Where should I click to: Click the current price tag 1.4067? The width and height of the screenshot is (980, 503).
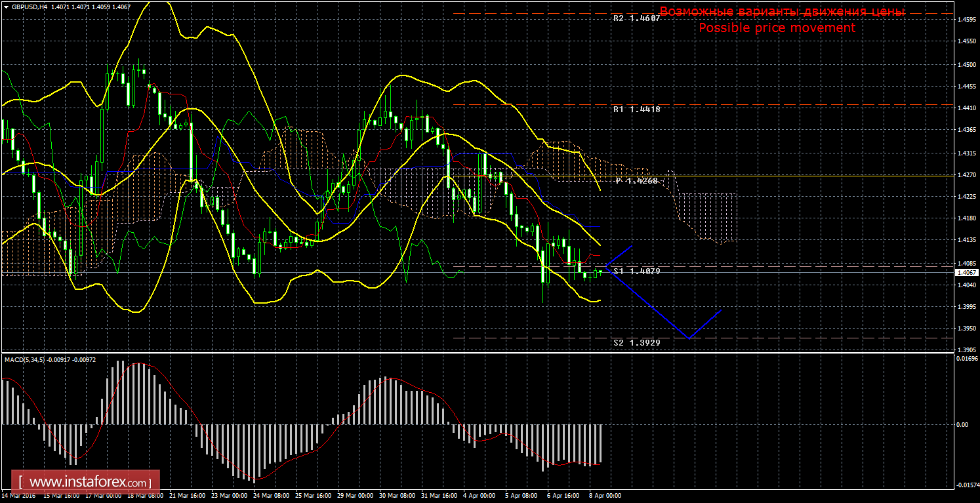click(x=967, y=272)
